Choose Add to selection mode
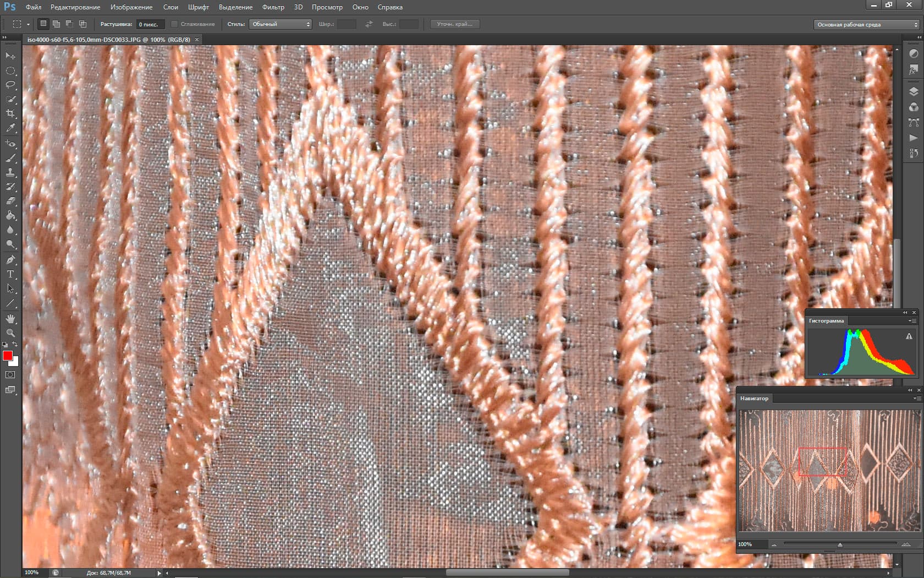 [x=56, y=24]
